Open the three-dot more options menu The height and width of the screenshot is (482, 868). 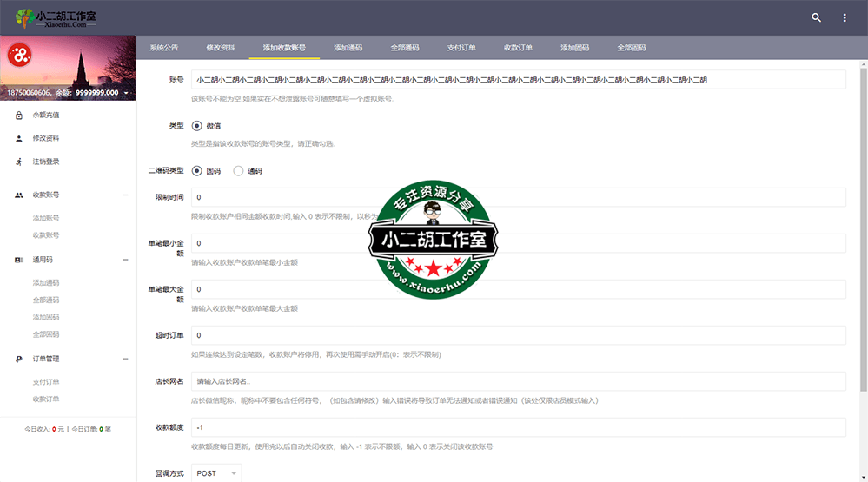pyautogui.click(x=844, y=17)
